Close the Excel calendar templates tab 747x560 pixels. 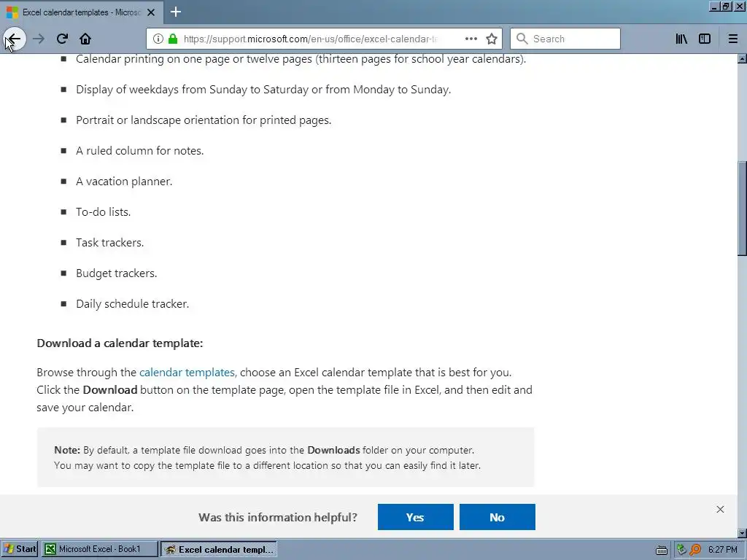[151, 12]
